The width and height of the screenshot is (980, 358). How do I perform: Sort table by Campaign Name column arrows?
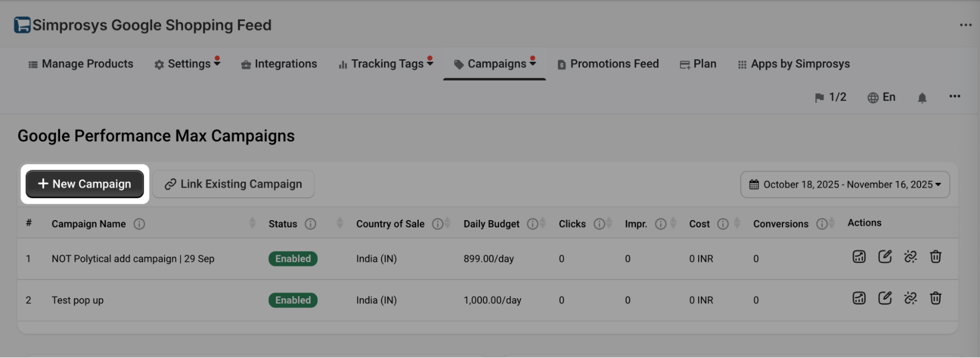point(252,224)
